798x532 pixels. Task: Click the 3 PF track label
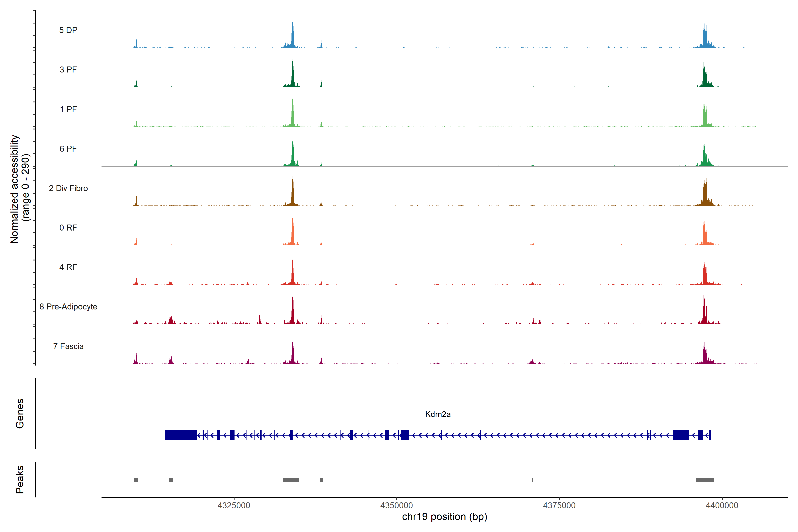click(x=68, y=70)
